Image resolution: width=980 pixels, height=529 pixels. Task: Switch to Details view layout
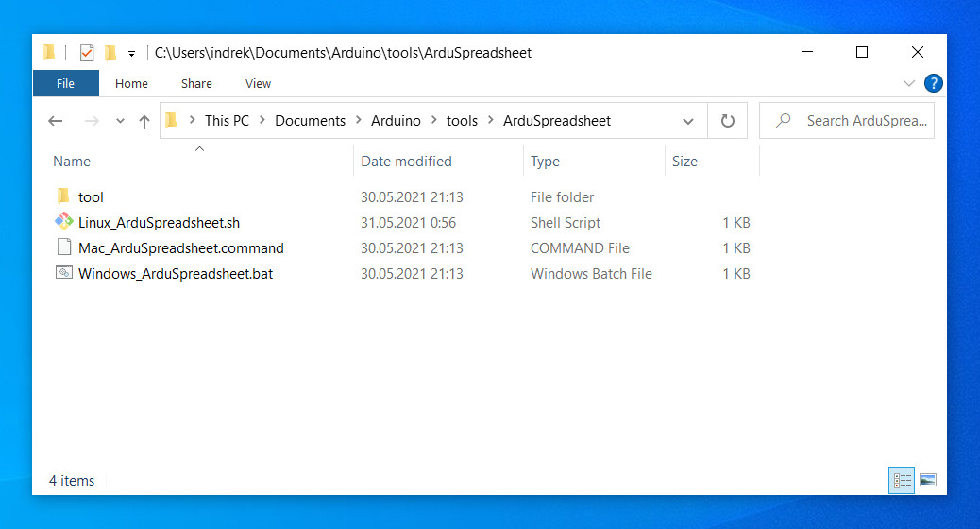[x=902, y=481]
